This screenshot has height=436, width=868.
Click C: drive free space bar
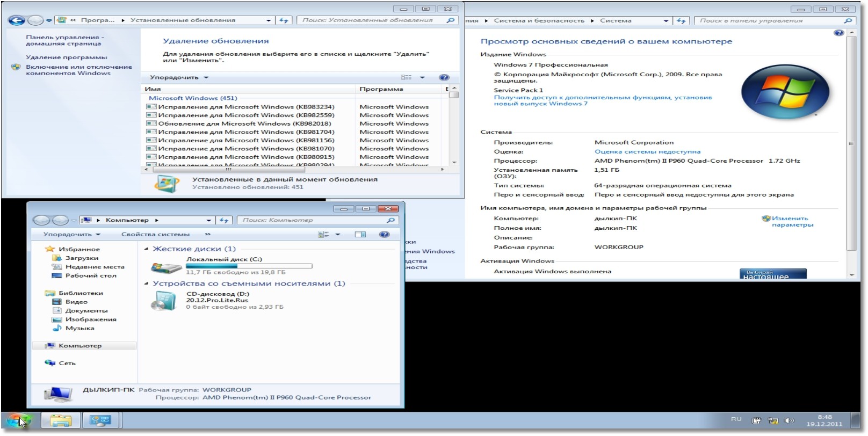pyautogui.click(x=249, y=266)
